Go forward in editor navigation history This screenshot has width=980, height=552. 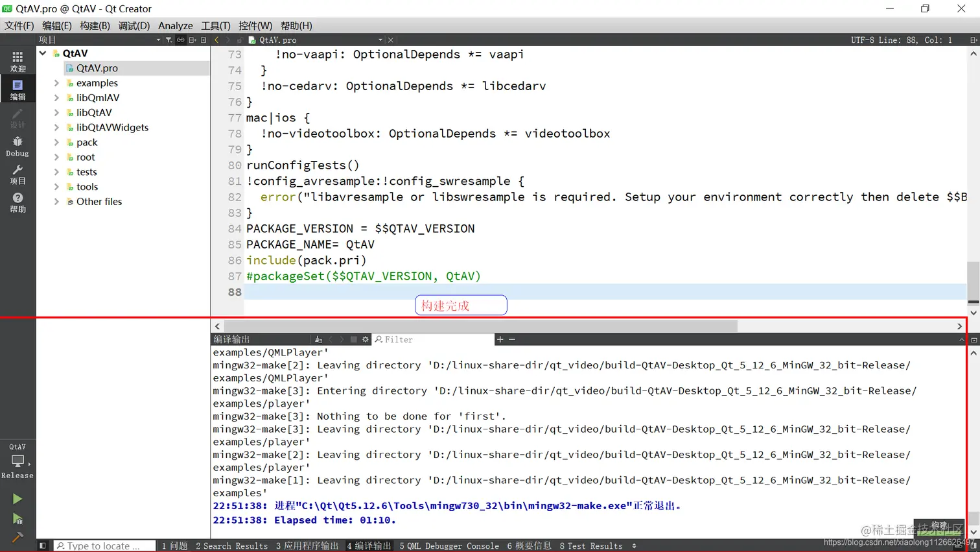click(x=228, y=40)
